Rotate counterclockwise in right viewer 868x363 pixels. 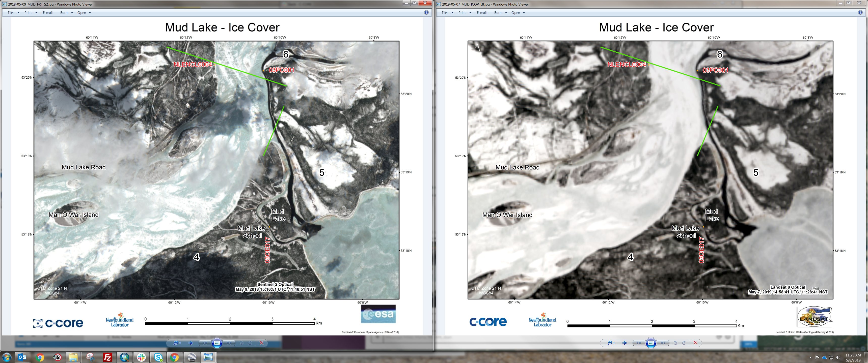(x=675, y=343)
